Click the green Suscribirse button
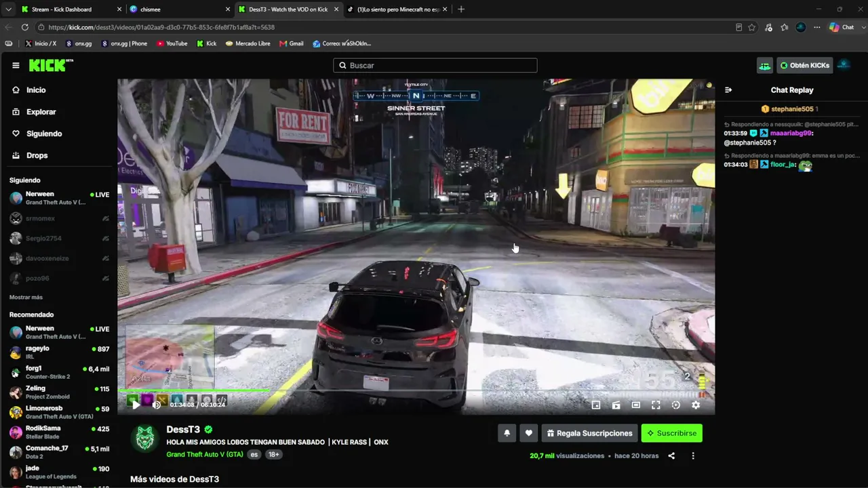Viewport: 868px width, 488px height. [672, 433]
